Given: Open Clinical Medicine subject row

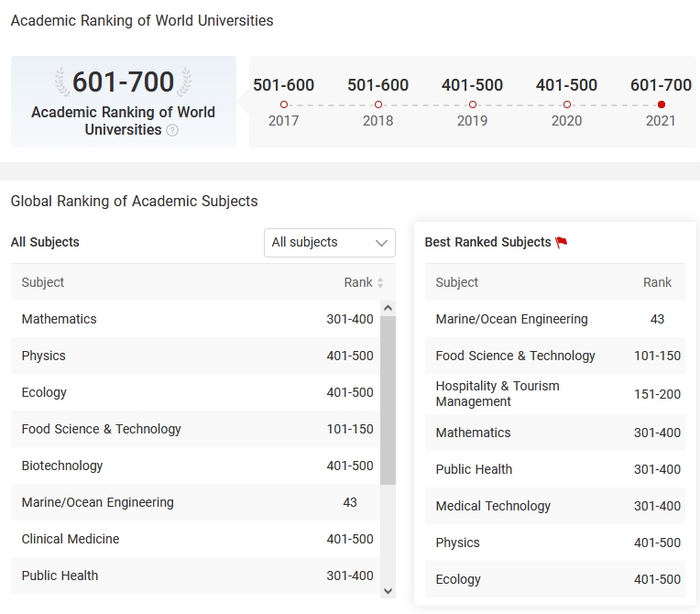Looking at the screenshot, I should tap(71, 539).
